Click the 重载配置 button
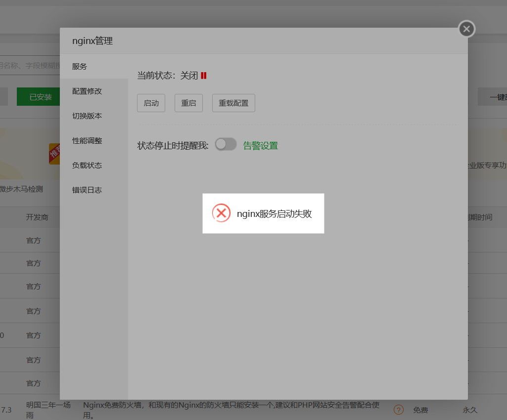This screenshot has height=420, width=507. 233,103
